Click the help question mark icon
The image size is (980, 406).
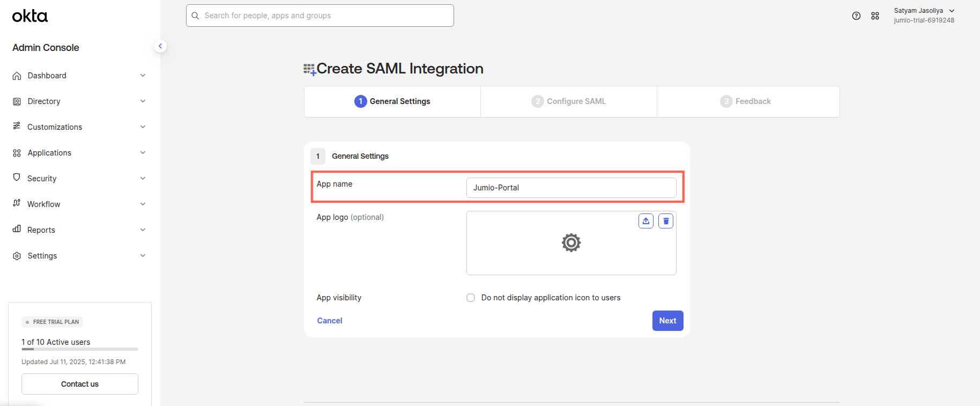click(856, 16)
